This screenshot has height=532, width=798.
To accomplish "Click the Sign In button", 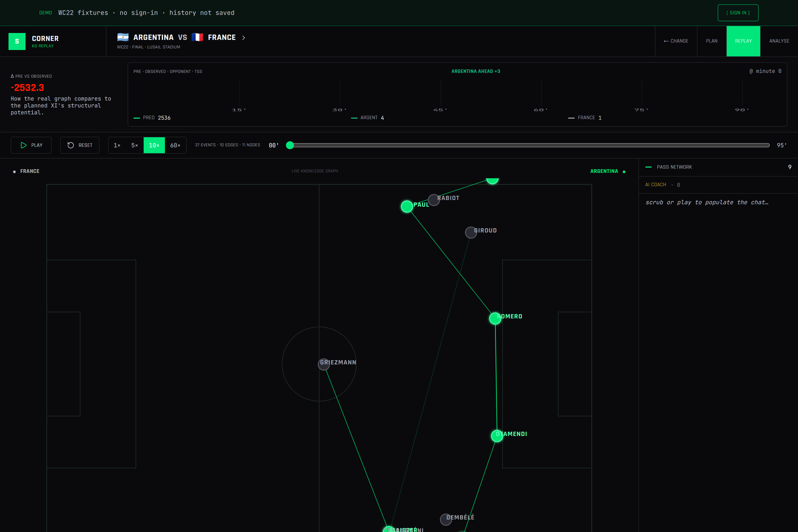I will [738, 13].
